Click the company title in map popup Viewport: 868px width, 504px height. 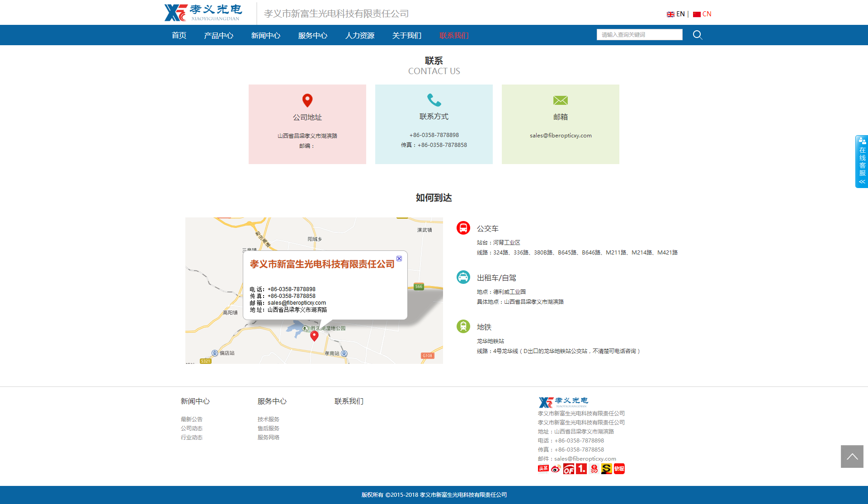322,264
